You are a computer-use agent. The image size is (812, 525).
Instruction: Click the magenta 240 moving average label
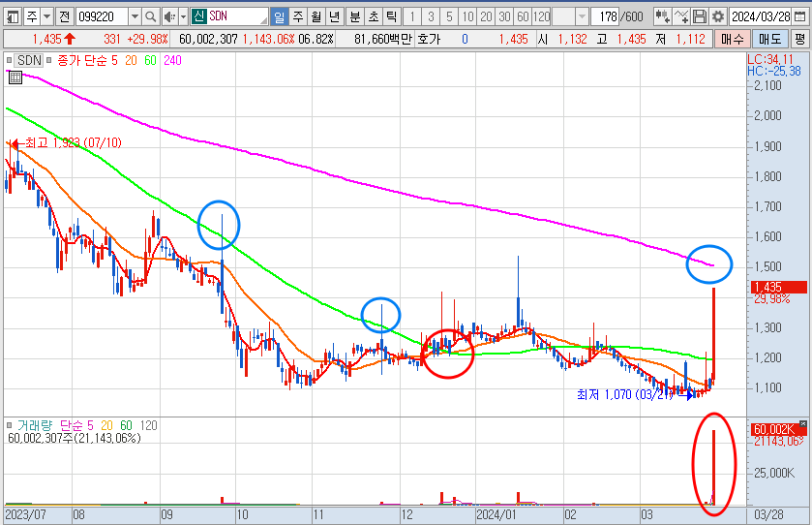pyautogui.click(x=172, y=61)
